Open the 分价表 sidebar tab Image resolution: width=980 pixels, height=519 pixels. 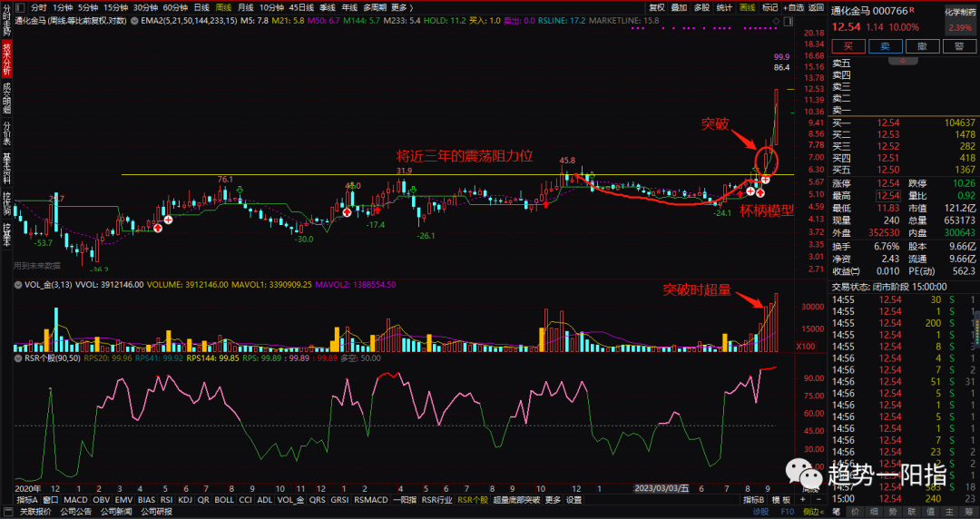[7, 133]
